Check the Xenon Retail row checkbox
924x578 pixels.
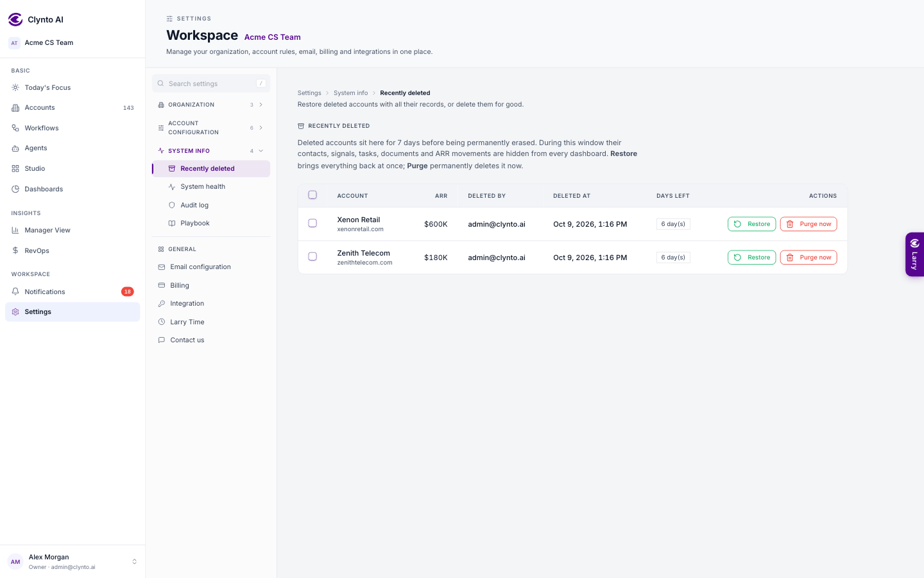(312, 223)
